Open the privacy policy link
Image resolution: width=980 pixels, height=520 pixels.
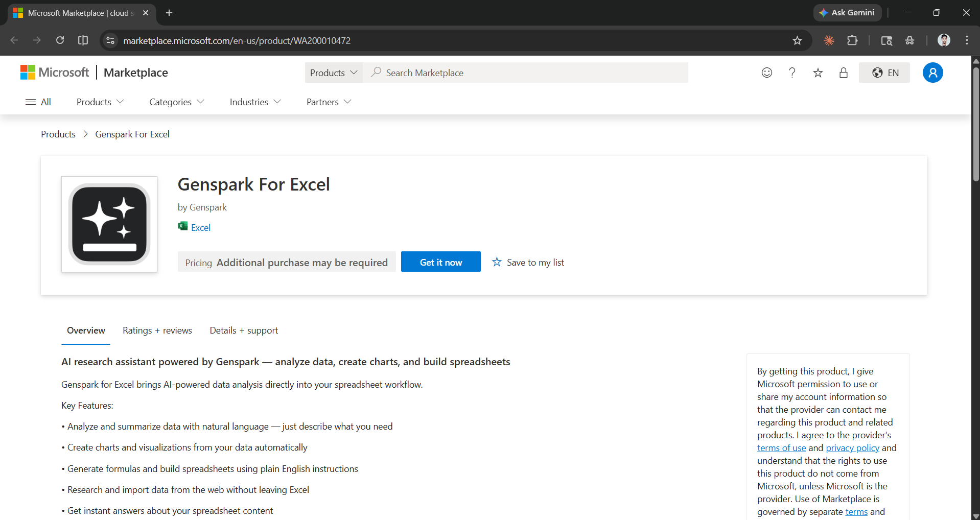852,447
